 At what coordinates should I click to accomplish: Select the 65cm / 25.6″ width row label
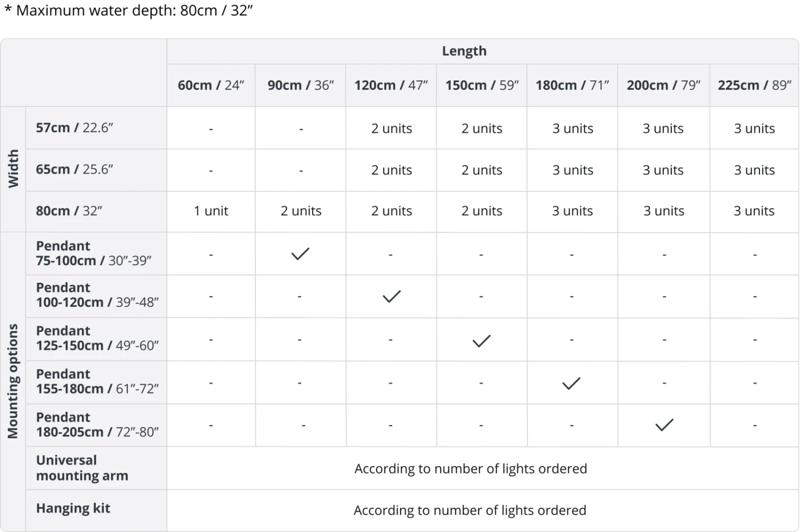click(74, 170)
